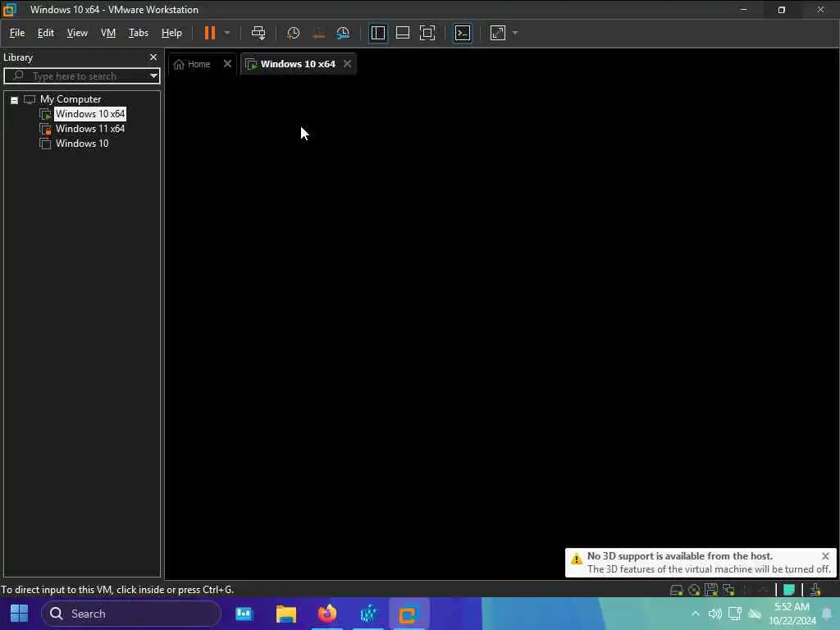Toggle the thumbnail bar view
The width and height of the screenshot is (840, 630).
(402, 33)
